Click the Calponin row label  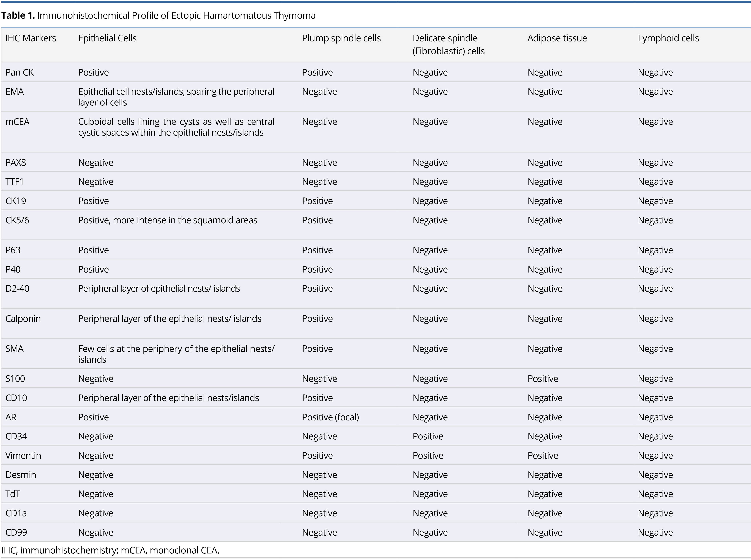[23, 319]
